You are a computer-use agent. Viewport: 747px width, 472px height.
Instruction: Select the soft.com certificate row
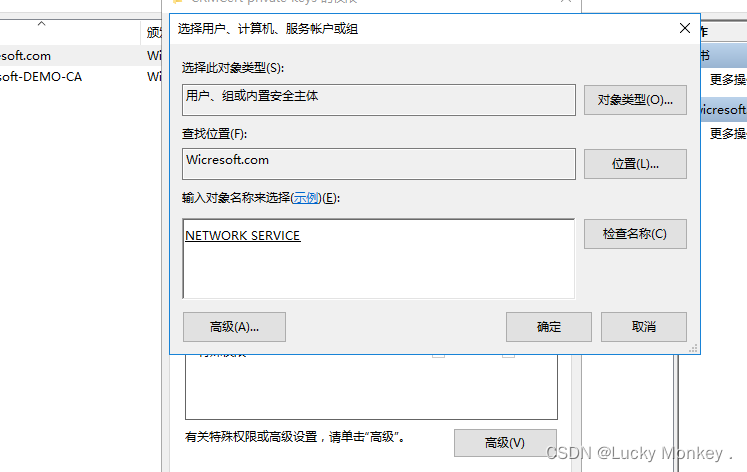pos(81,56)
